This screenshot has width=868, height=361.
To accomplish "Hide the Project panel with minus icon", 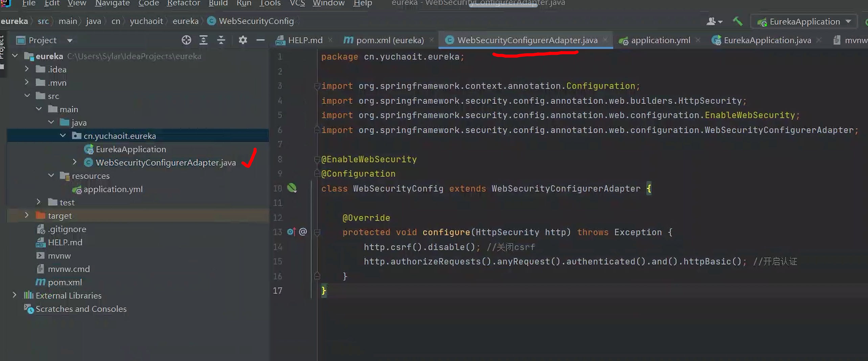I will click(260, 40).
